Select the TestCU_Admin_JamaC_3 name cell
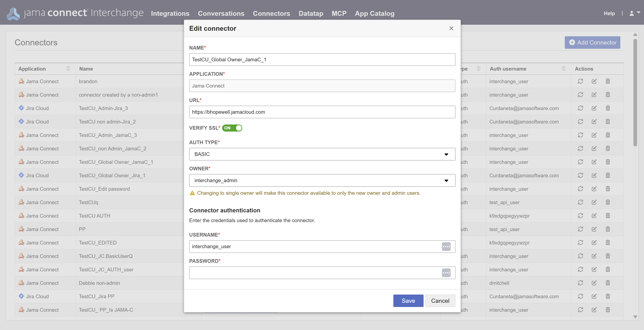 (108, 135)
